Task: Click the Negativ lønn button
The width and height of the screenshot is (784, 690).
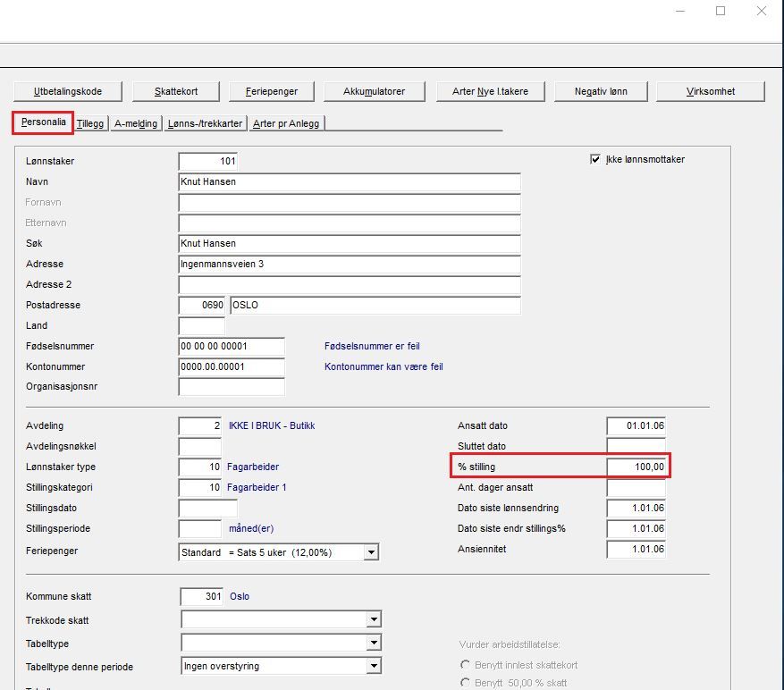Action: [x=601, y=91]
